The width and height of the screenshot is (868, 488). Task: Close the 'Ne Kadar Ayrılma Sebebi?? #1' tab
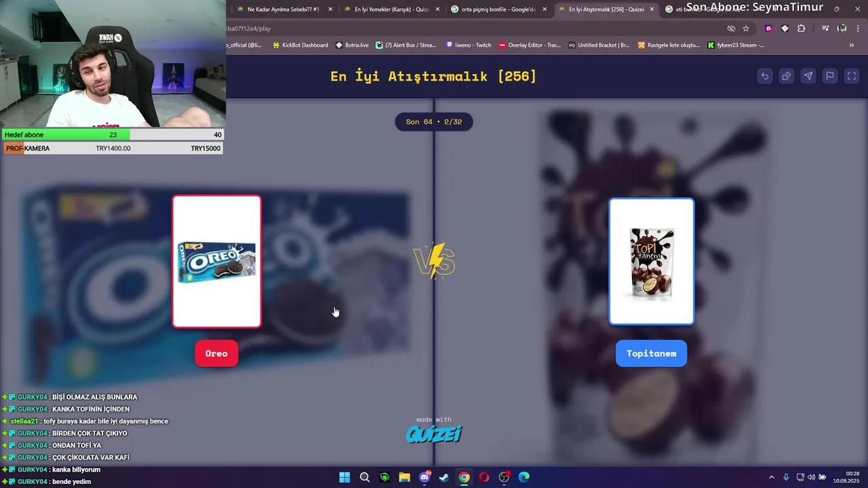(x=330, y=9)
